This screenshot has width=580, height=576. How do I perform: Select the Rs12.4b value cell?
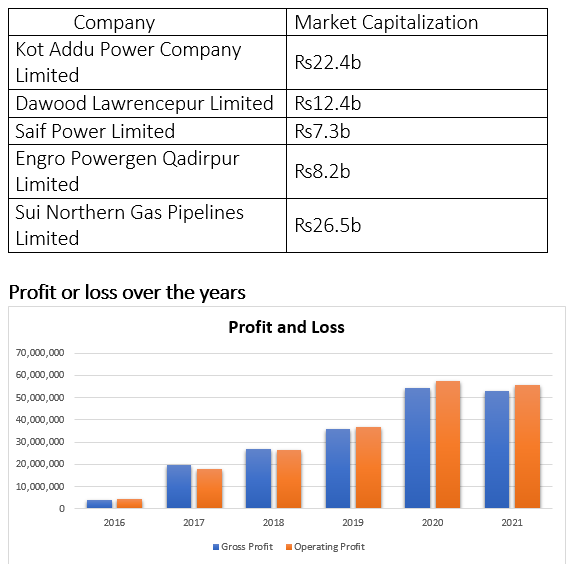click(417, 104)
